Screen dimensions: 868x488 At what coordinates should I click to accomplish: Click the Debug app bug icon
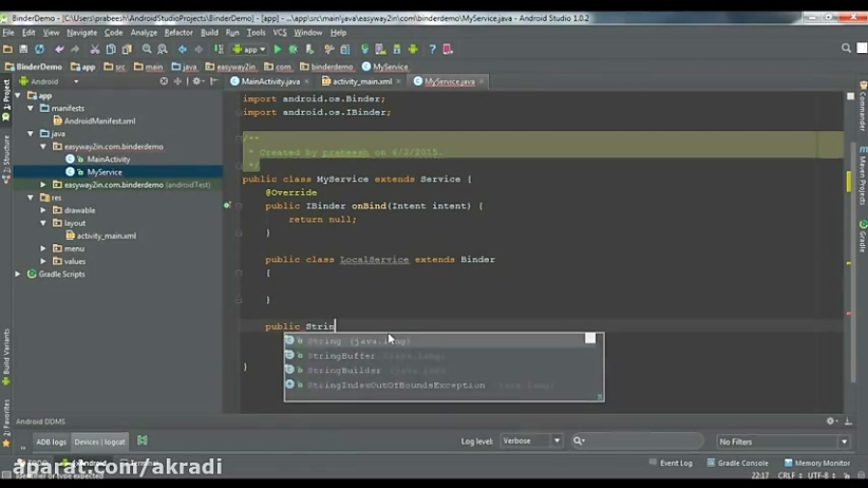293,49
